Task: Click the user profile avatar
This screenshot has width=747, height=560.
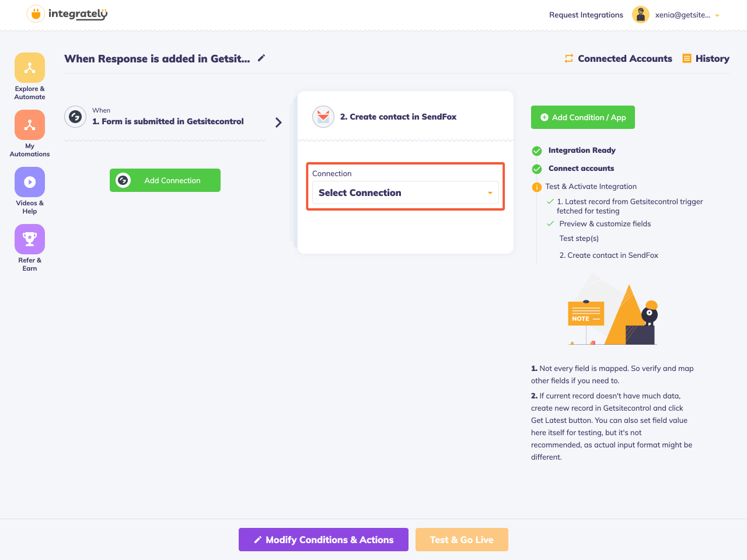Action: pyautogui.click(x=641, y=15)
